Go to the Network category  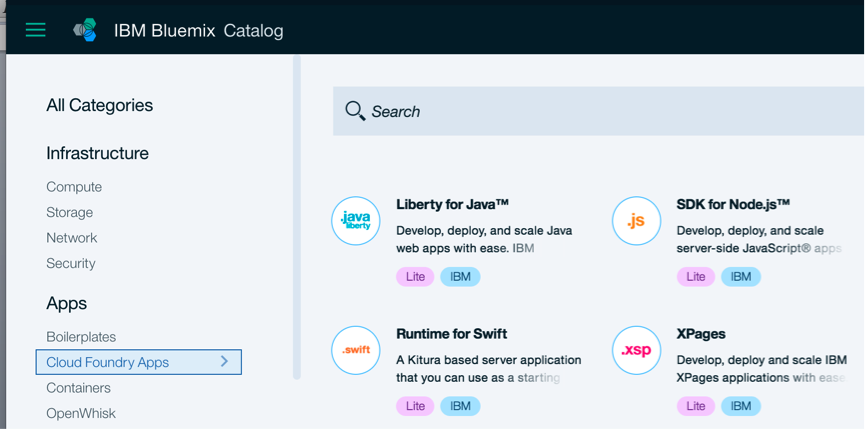coord(71,238)
